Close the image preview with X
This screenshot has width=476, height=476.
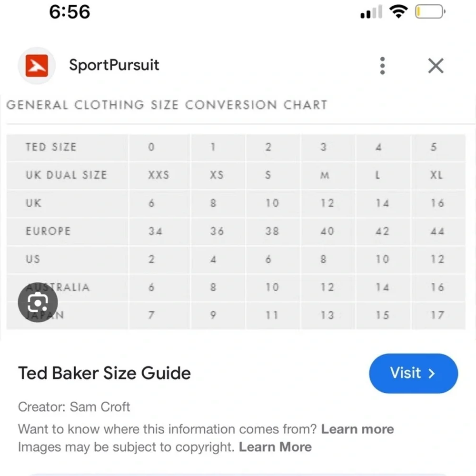[436, 66]
